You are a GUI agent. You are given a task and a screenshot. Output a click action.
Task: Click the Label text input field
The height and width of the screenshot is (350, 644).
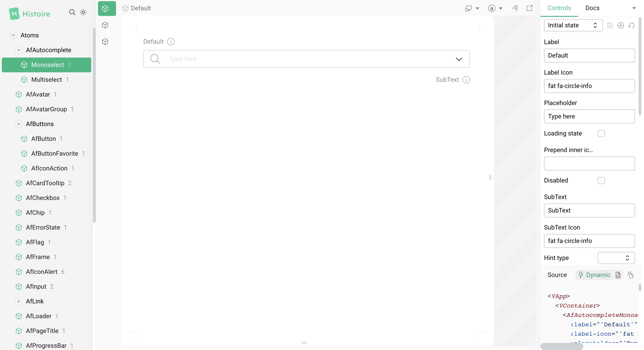pos(589,55)
